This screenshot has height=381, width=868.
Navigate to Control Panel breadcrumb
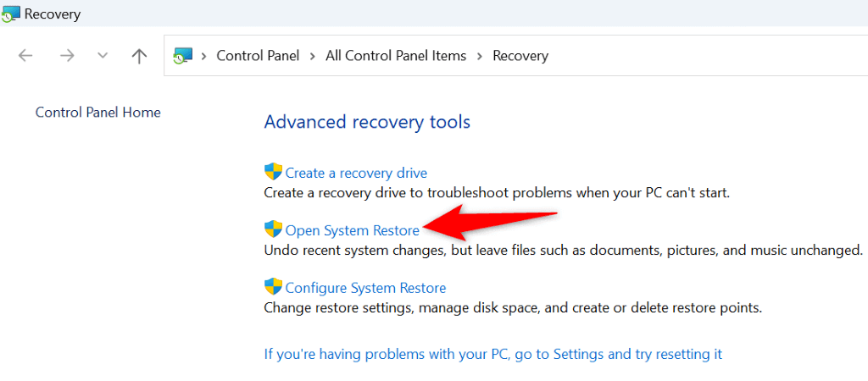257,56
